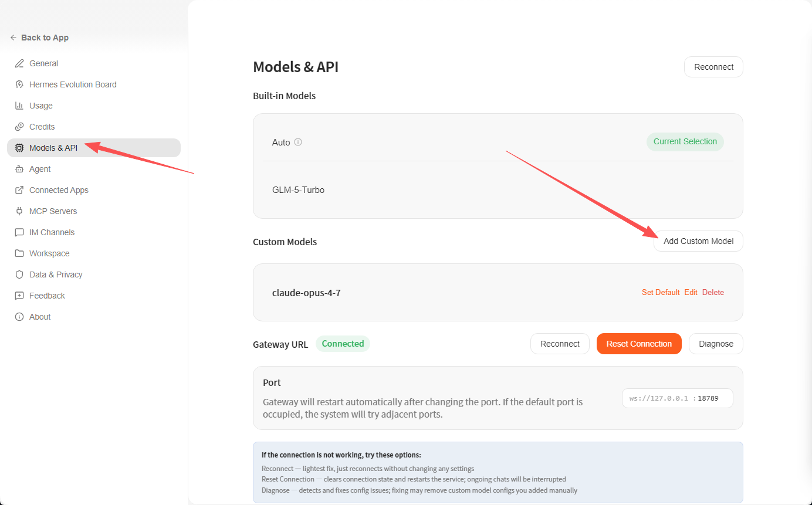Set claude-opus-4-7 as default model

(x=661, y=292)
